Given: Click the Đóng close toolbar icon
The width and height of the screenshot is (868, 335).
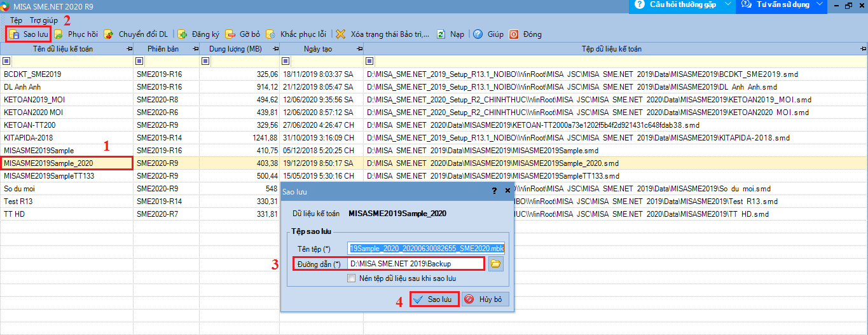Looking at the screenshot, I should pos(525,34).
